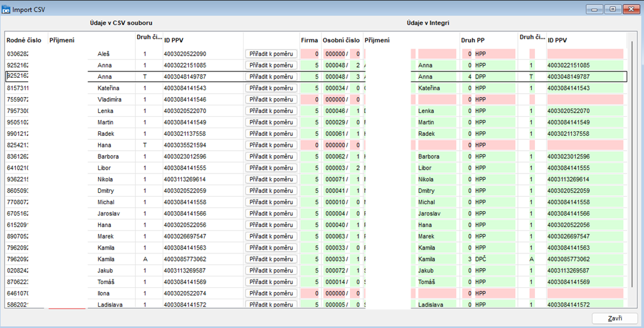
Task: Close the Import CSV window
Action: point(631,10)
